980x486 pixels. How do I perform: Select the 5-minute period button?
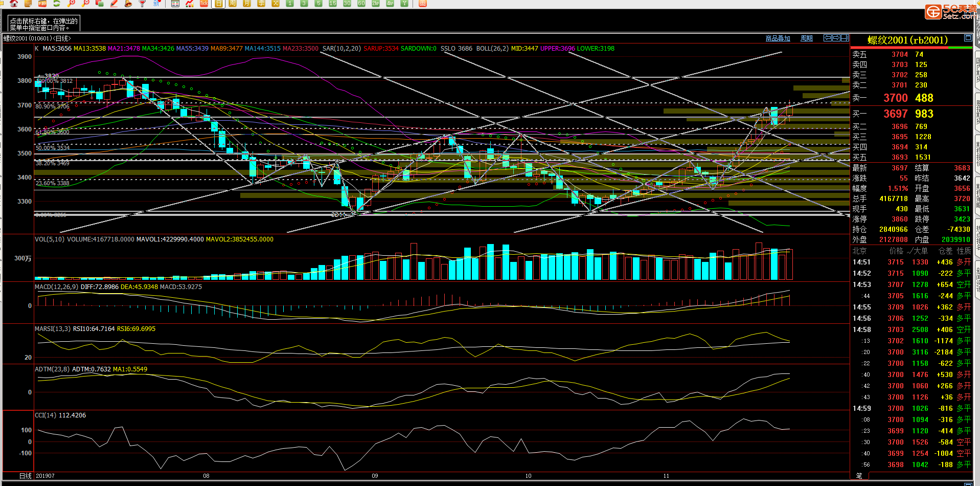click(x=318, y=3)
